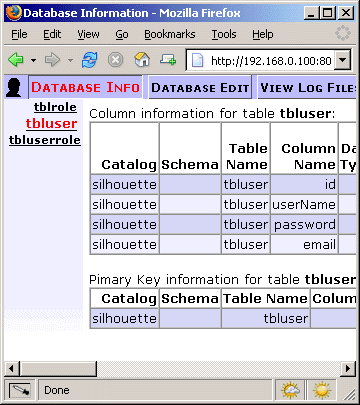Open the Help menu
Screen dimensions: 360x405
(x=263, y=34)
